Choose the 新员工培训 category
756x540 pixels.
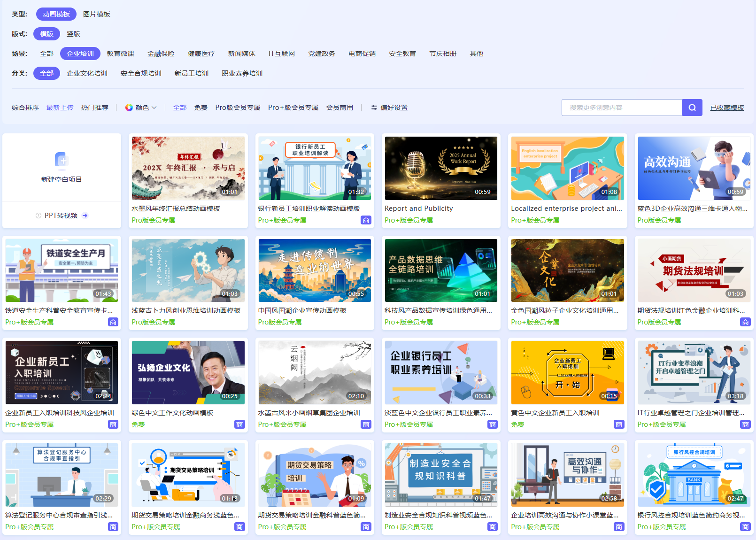[191, 73]
